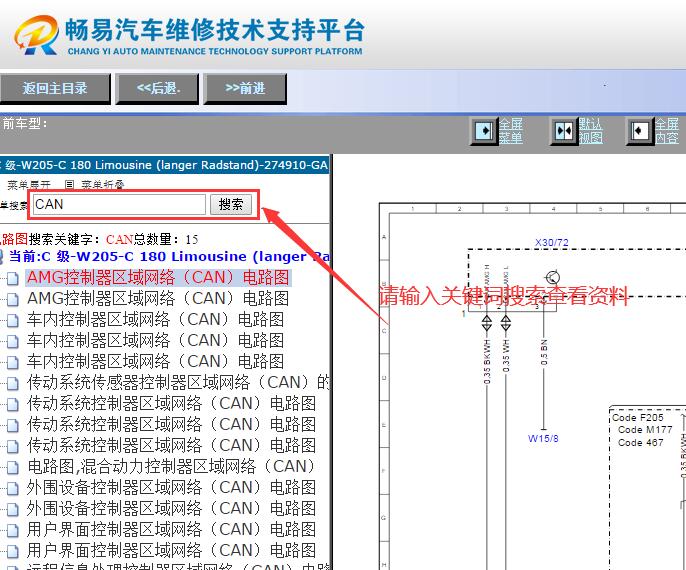This screenshot has height=570, width=686.
Task: Click the 搜索 search button
Action: click(231, 204)
